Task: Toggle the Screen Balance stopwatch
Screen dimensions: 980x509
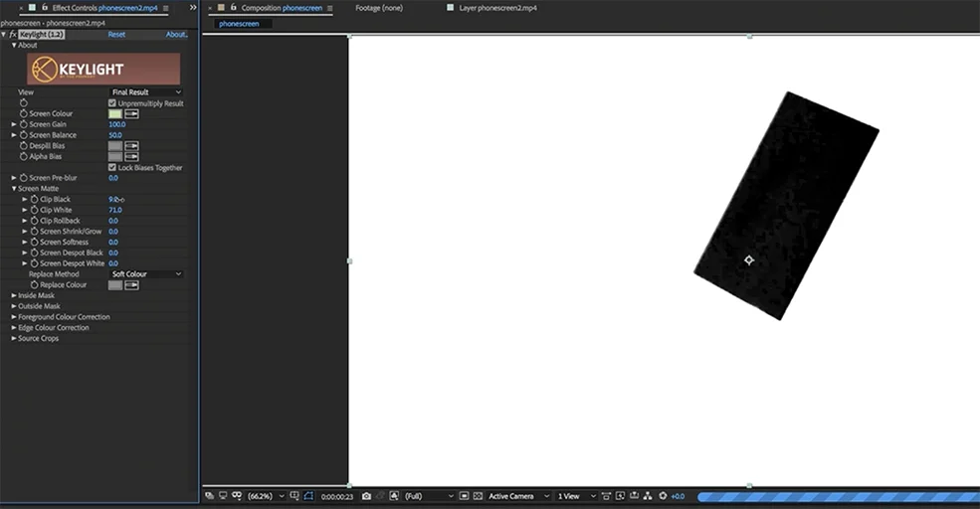Action: (24, 135)
